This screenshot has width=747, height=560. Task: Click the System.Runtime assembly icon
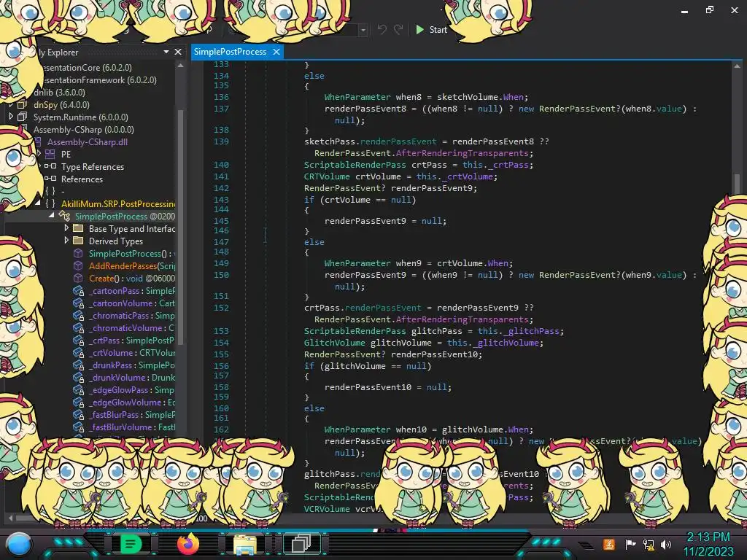click(22, 117)
